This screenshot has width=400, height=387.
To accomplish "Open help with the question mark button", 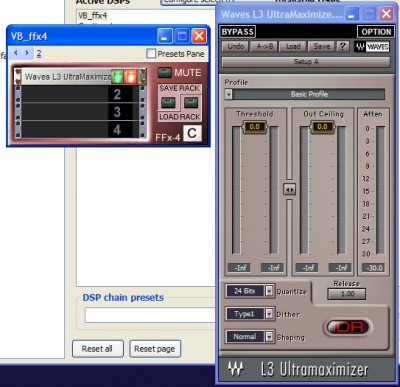I will click(x=342, y=46).
